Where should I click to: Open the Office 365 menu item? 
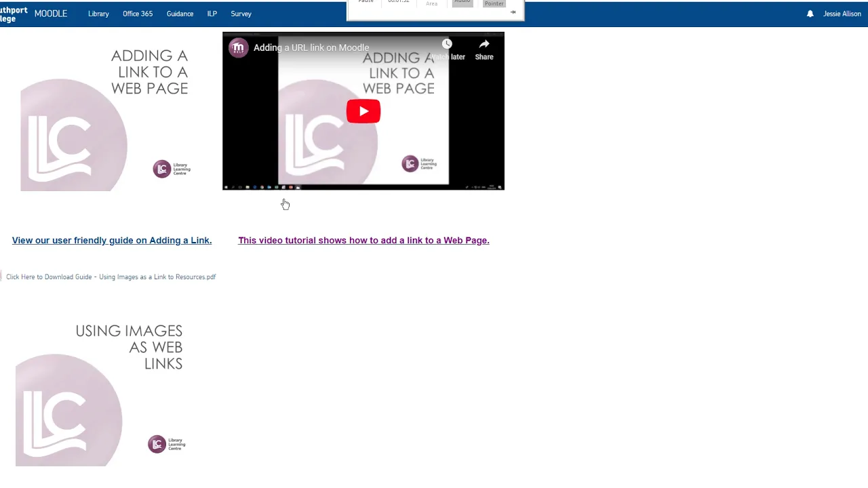click(x=138, y=14)
